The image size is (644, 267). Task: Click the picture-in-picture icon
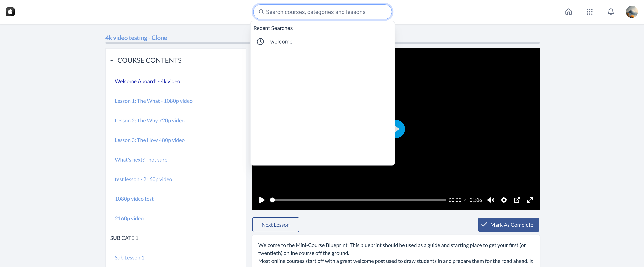pyautogui.click(x=517, y=200)
